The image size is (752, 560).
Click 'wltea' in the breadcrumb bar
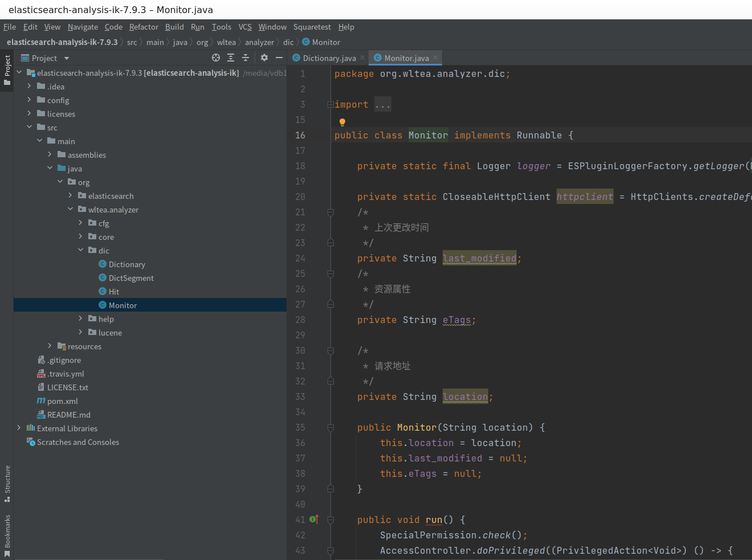226,42
